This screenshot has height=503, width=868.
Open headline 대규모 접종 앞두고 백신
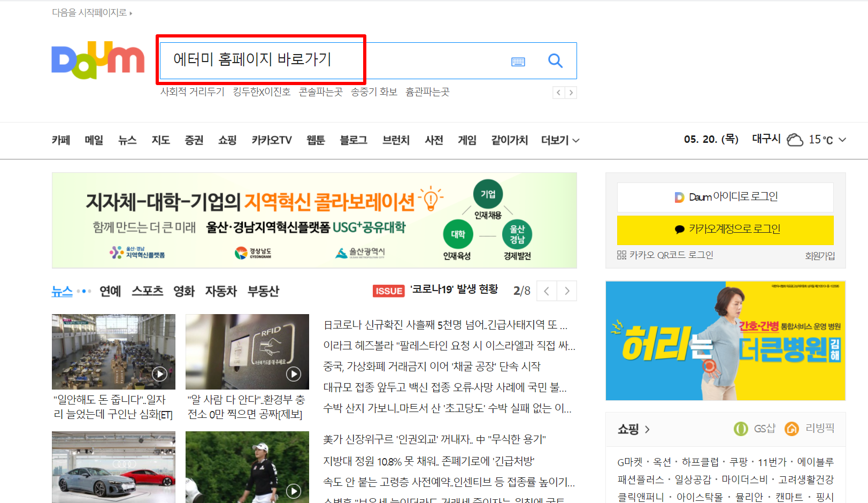pyautogui.click(x=445, y=387)
